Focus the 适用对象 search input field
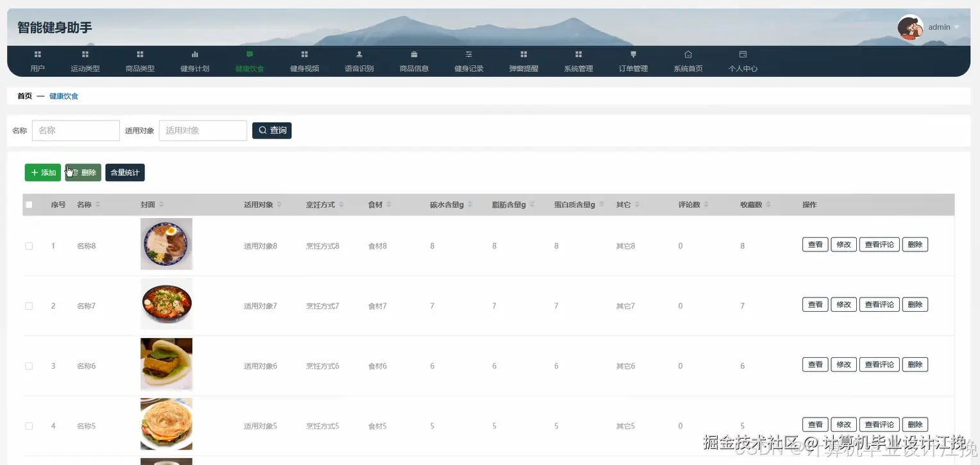Screen dimensions: 980x465 click(x=203, y=130)
